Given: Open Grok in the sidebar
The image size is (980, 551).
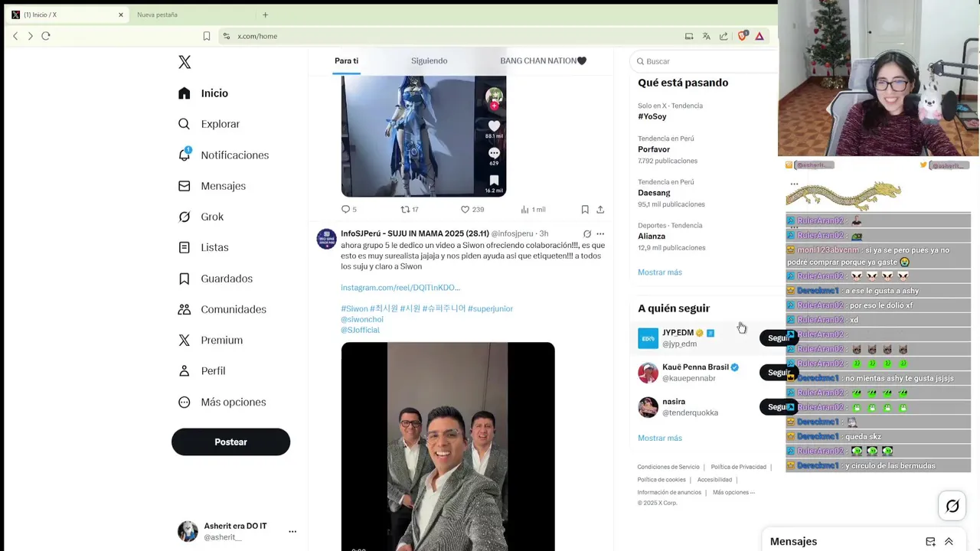Looking at the screenshot, I should [201, 217].
